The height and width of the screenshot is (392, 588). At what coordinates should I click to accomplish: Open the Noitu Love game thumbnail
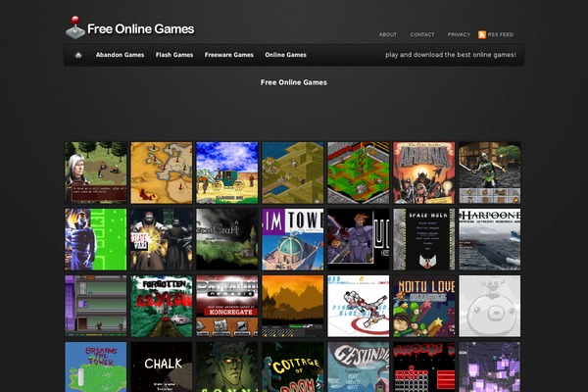pos(424,306)
